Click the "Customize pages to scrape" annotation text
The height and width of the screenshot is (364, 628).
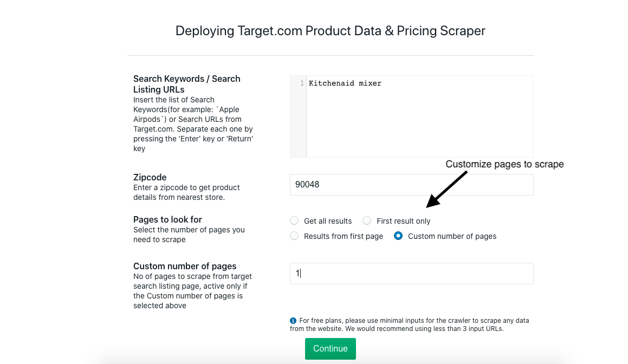click(504, 164)
